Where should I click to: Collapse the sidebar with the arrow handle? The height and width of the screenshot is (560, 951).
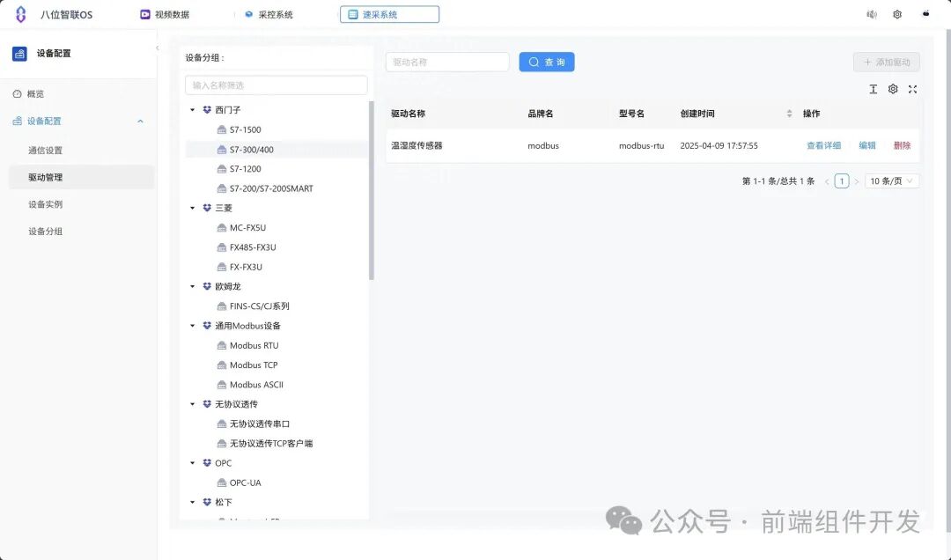pos(157,48)
